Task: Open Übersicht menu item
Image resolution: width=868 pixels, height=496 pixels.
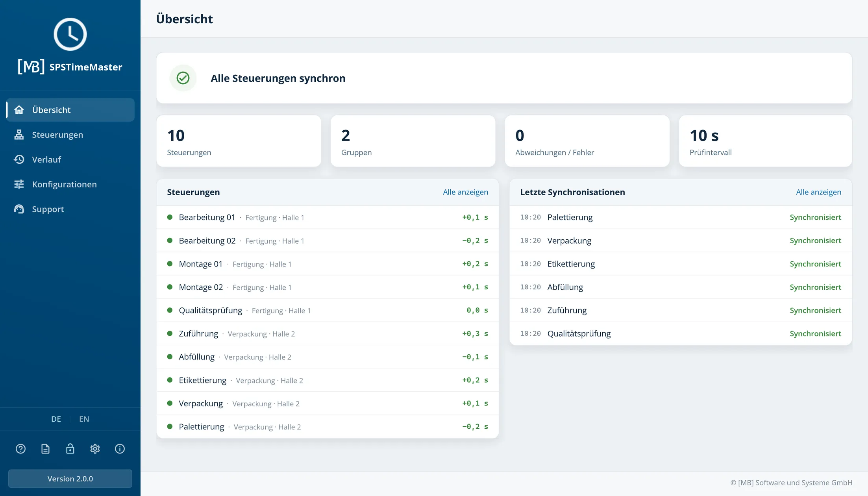Action: pyautogui.click(x=70, y=110)
